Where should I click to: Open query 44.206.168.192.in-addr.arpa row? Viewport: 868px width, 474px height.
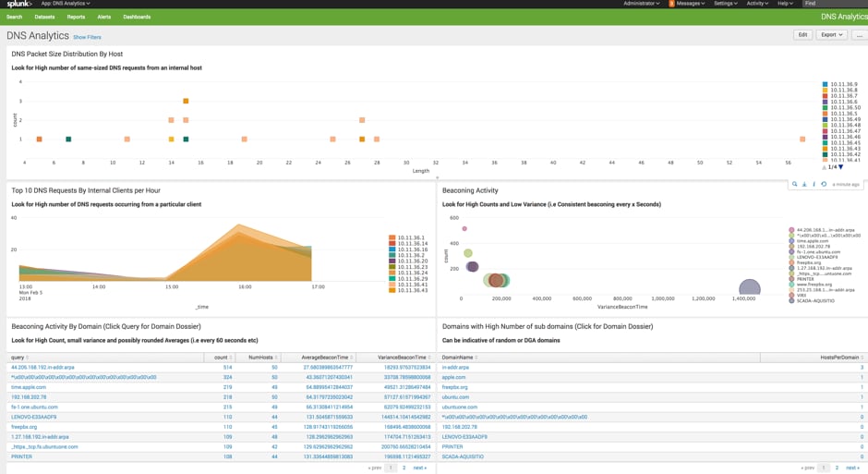[x=42, y=367]
